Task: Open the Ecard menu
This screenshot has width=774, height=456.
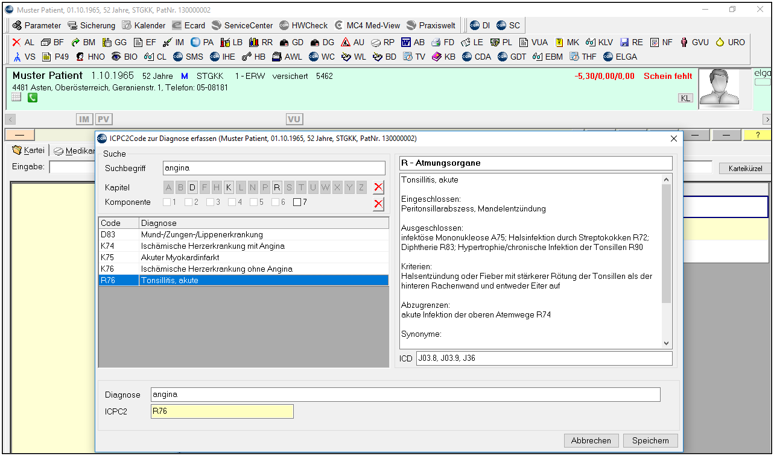Action: (189, 25)
